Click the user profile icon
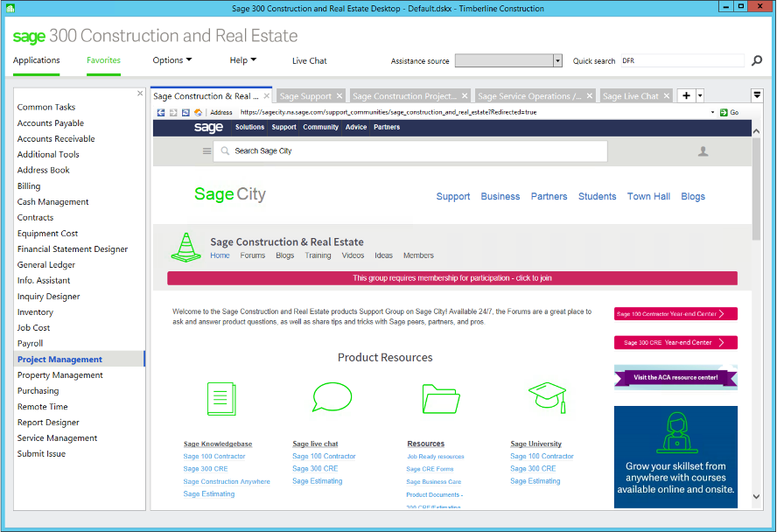The image size is (777, 532). point(703,151)
